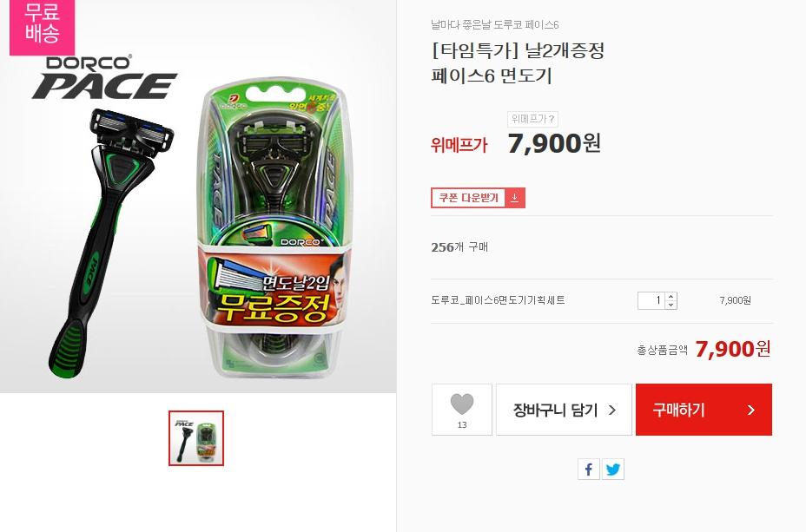806x532 pixels.
Task: Click the chevron on 장바구니 담기 button
Action: pyautogui.click(x=612, y=410)
